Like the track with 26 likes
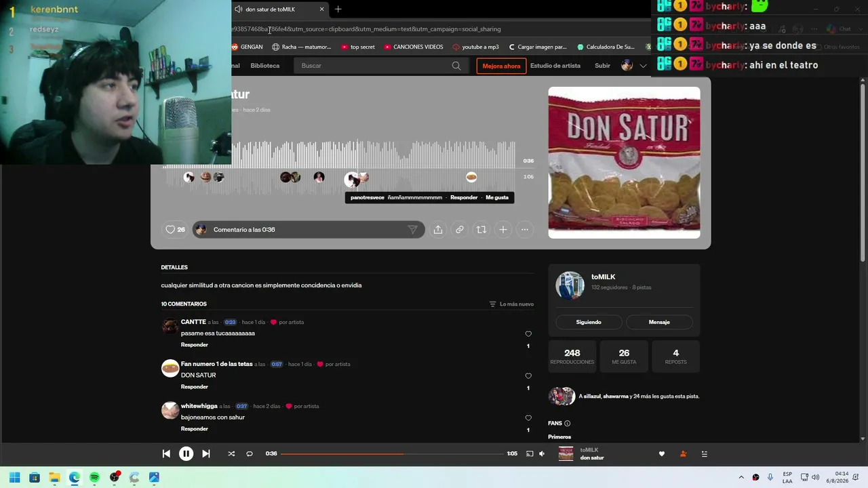868x488 pixels. pos(176,230)
